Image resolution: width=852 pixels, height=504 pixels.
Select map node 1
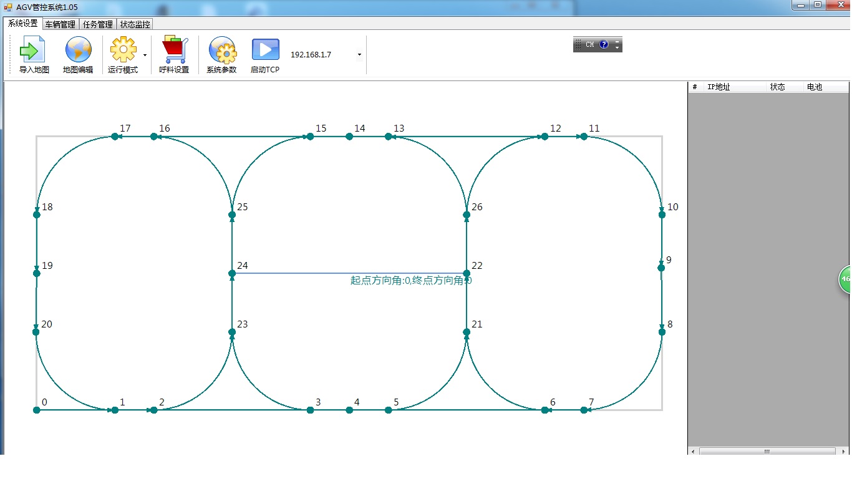(x=115, y=410)
